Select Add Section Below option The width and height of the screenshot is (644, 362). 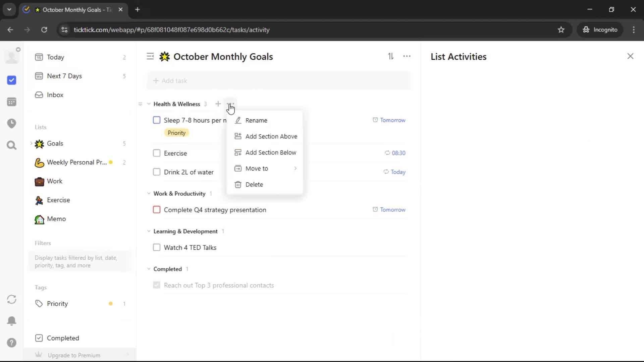[270, 153]
